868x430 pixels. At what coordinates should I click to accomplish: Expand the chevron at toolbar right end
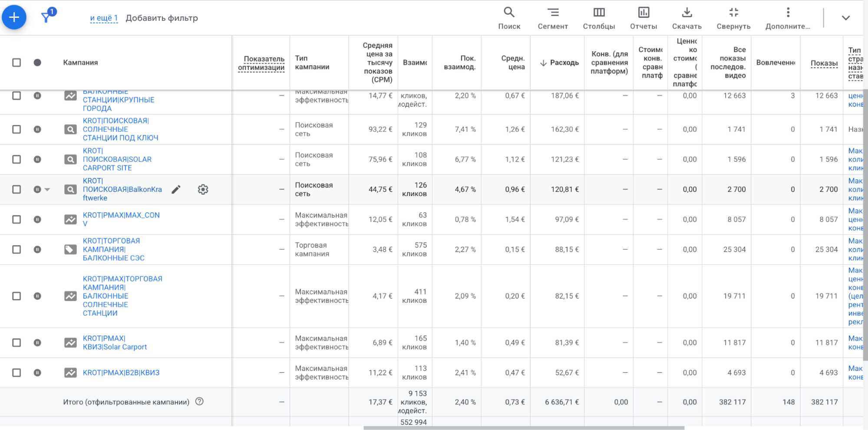coord(845,18)
